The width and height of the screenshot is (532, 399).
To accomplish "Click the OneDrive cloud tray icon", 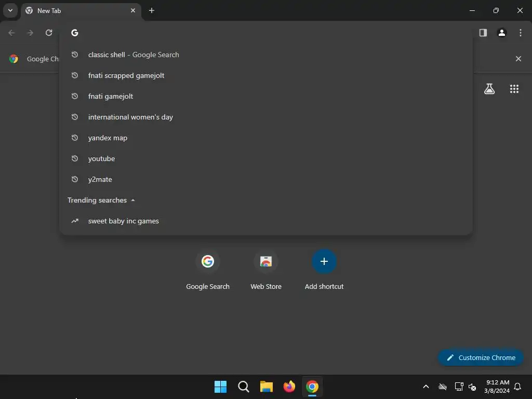I will point(443,387).
